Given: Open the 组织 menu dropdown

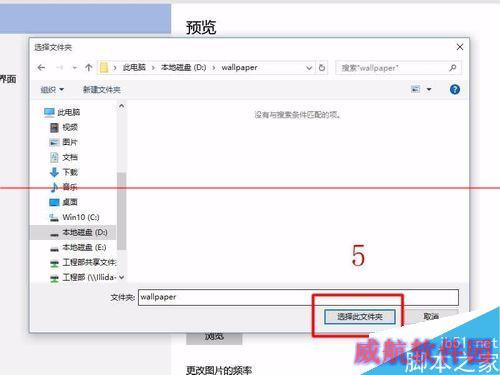Looking at the screenshot, I should click(x=52, y=90).
